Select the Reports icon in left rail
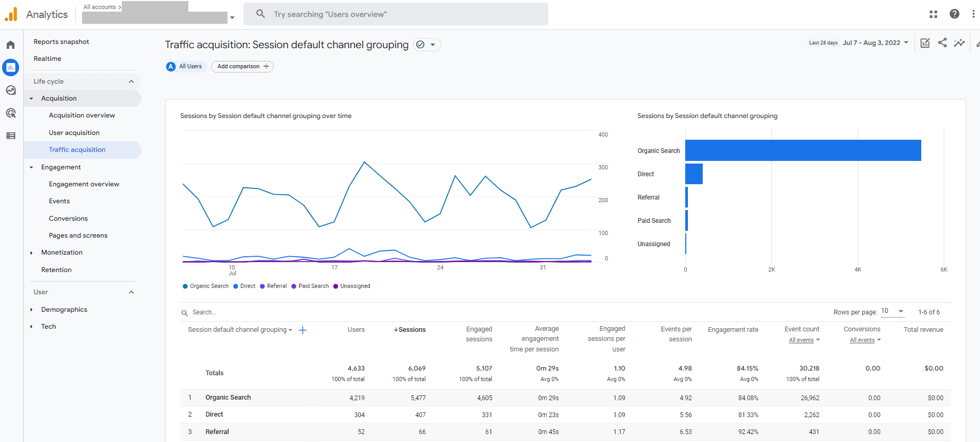 (11, 67)
